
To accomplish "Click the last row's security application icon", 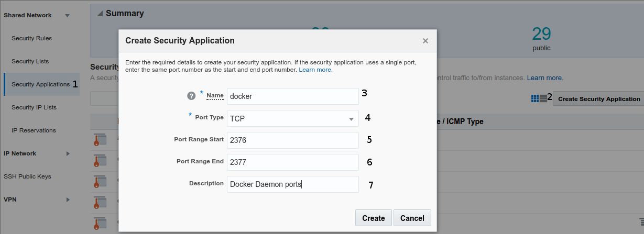I will click(100, 224).
